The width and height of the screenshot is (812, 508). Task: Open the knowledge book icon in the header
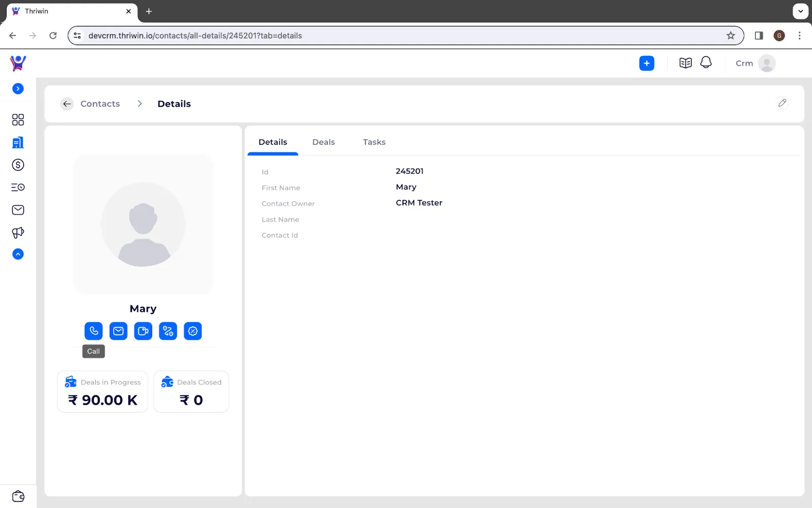coord(686,63)
